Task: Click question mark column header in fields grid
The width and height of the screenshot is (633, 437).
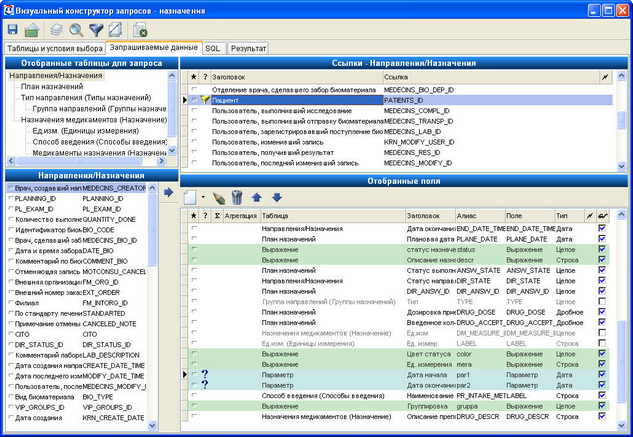Action: (x=205, y=216)
